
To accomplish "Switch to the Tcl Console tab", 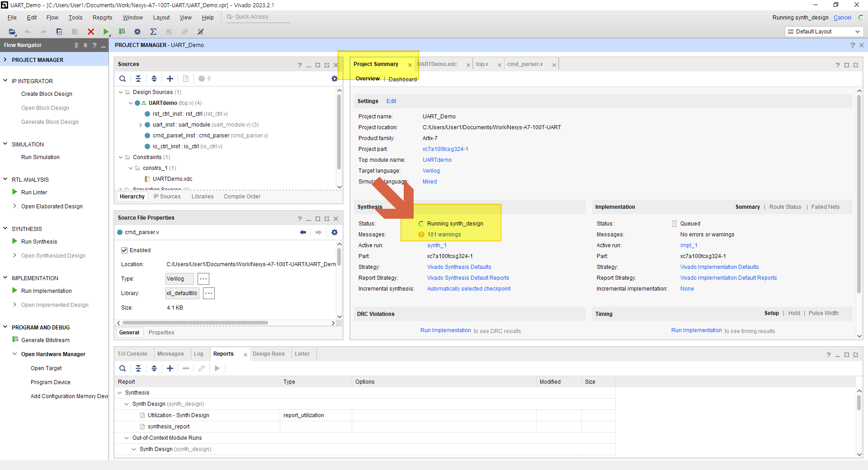I will [x=132, y=354].
